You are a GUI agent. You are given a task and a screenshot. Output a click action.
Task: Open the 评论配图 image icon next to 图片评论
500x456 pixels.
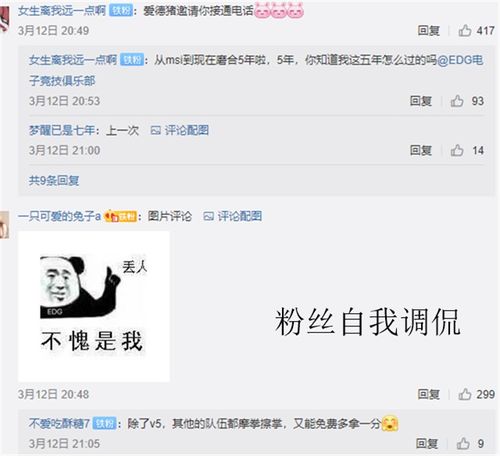click(x=233, y=216)
